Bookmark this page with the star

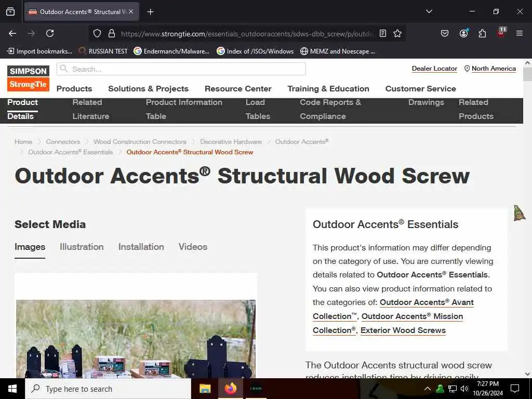pos(397,33)
